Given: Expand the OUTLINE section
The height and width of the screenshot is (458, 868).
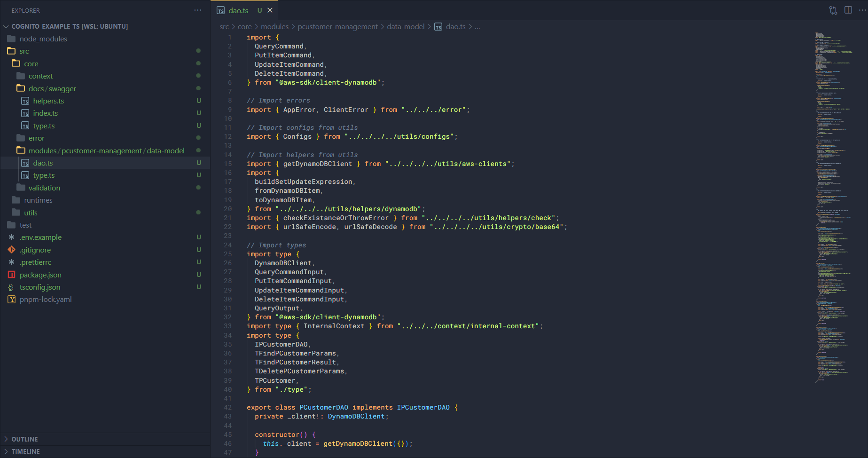Looking at the screenshot, I should pyautogui.click(x=24, y=439).
